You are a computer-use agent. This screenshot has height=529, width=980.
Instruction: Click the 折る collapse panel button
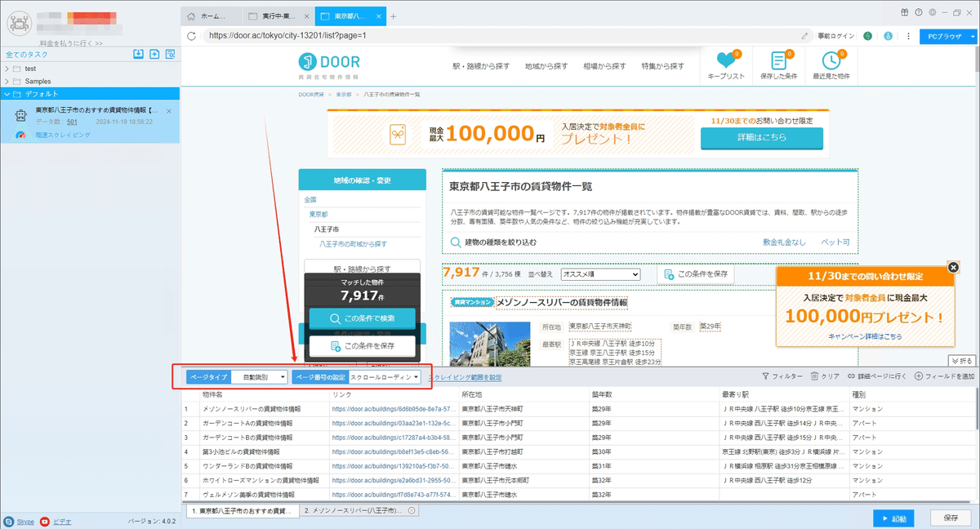[963, 360]
